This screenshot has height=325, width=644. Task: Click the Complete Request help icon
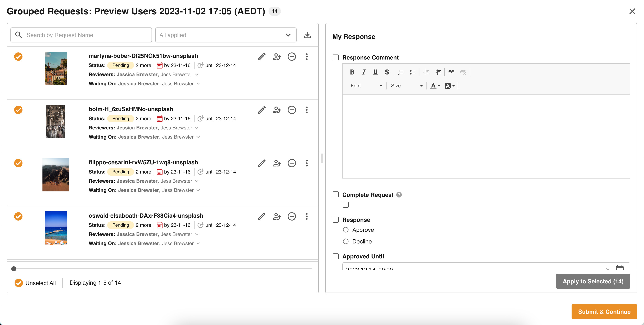(399, 195)
